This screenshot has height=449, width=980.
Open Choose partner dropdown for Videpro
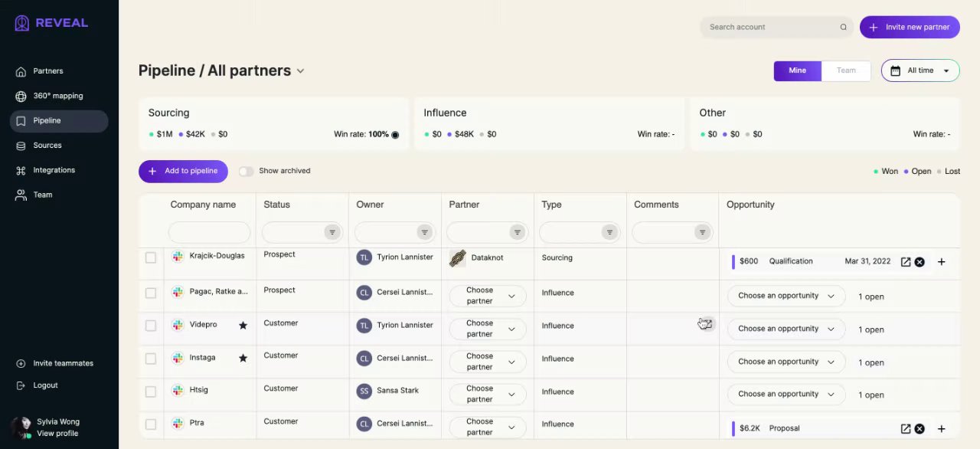[x=487, y=329]
